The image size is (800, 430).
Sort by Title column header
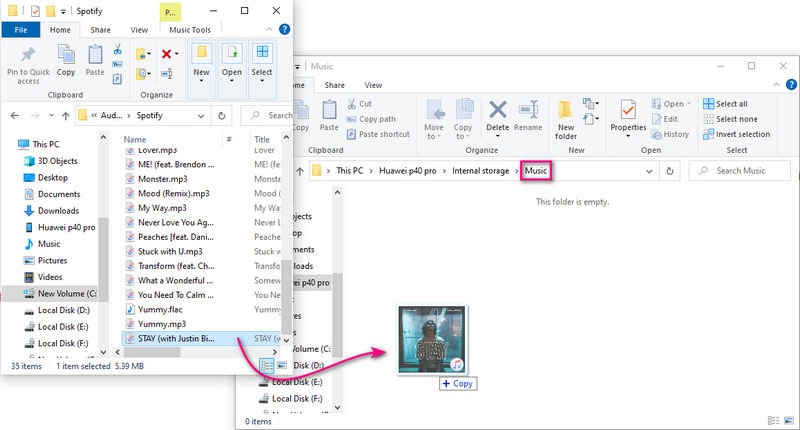pyautogui.click(x=262, y=139)
